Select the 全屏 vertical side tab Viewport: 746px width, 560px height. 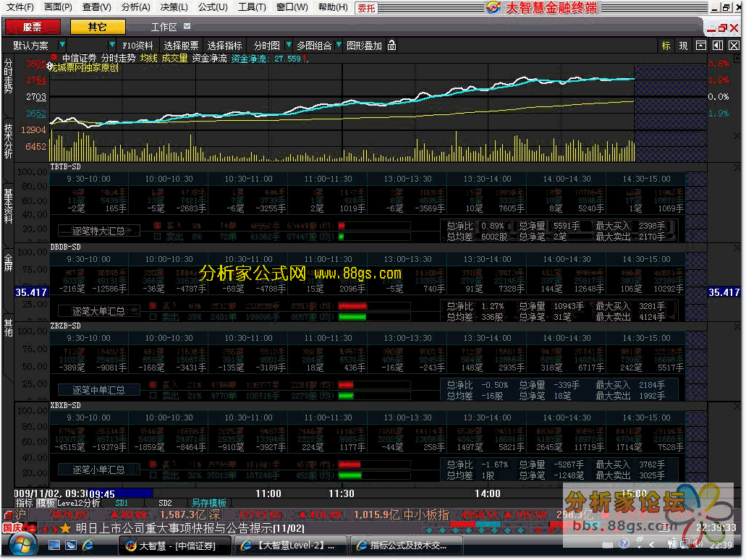point(8,263)
